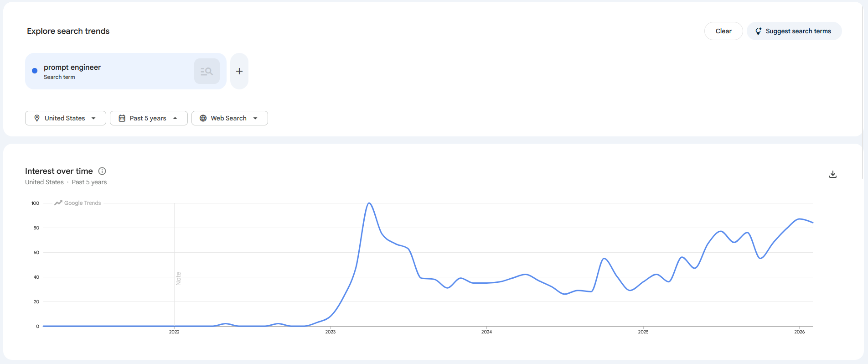Download the Interest over time data
This screenshot has height=364, width=868.
point(832,174)
